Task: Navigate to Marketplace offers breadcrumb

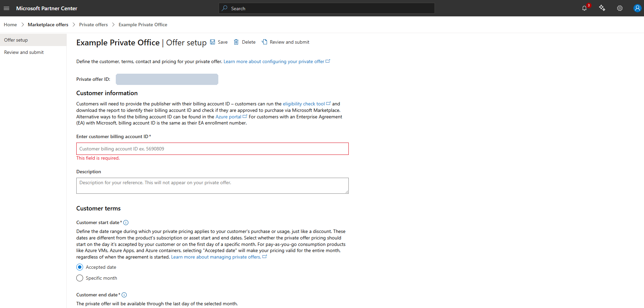Action: [48, 25]
